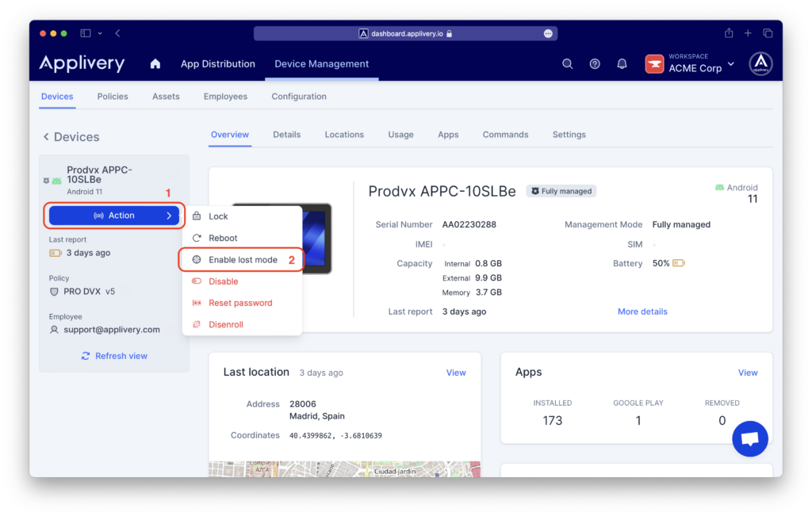The width and height of the screenshot is (812, 516).
Task: Open the Assets tab
Action: click(x=166, y=96)
